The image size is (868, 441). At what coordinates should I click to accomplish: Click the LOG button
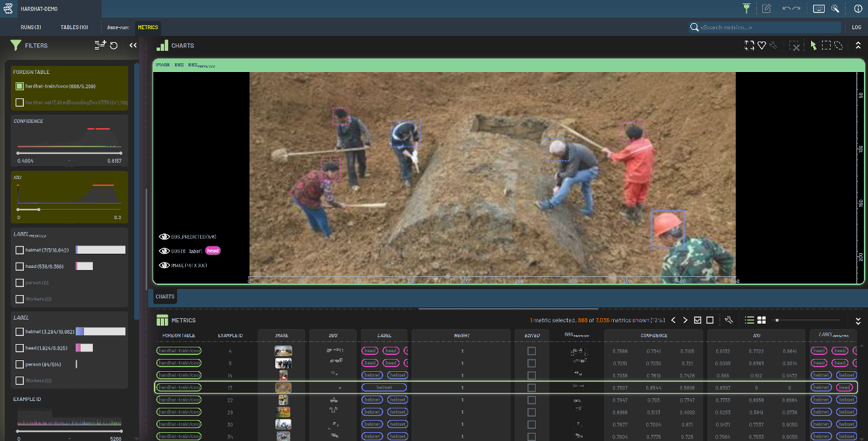pyautogui.click(x=856, y=27)
